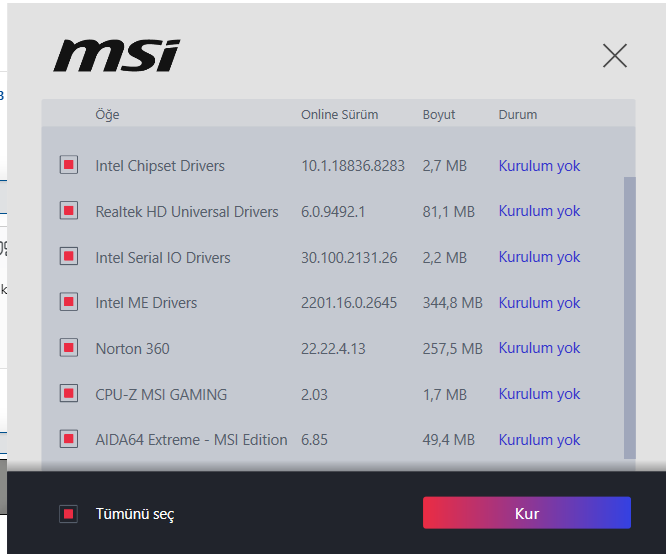The height and width of the screenshot is (554, 666).
Task: Select the CPU-Z MSI GAMING name
Action: pyautogui.click(x=161, y=395)
